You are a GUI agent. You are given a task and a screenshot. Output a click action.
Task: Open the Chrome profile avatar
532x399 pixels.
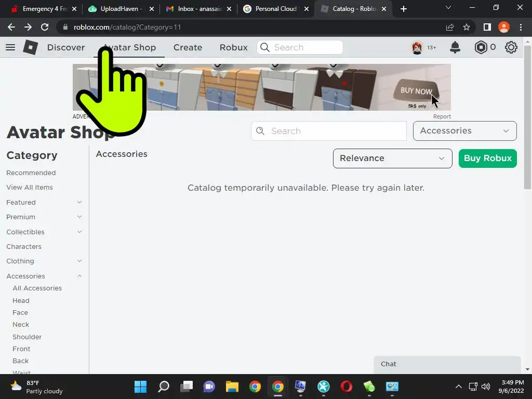(504, 27)
